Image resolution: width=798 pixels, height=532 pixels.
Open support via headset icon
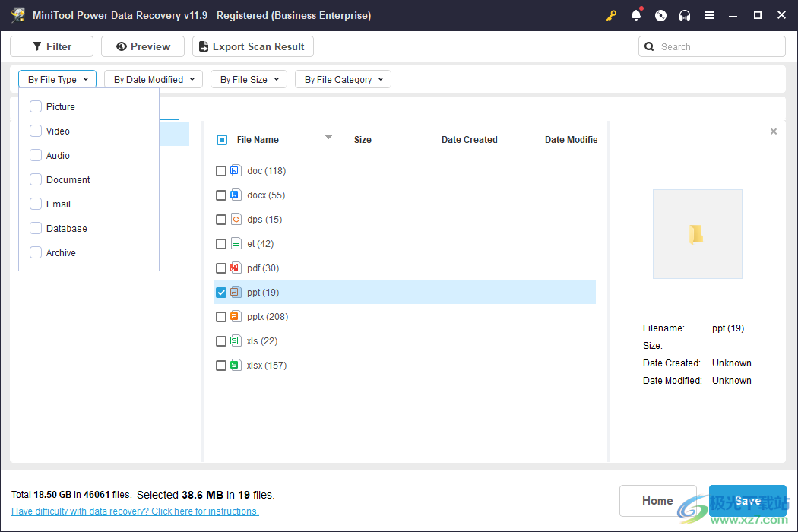point(685,16)
